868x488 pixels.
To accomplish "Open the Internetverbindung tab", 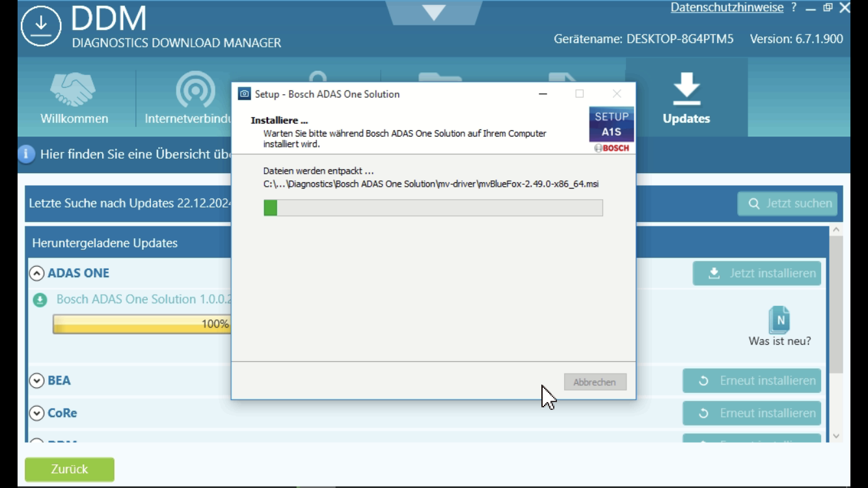I will click(188, 98).
